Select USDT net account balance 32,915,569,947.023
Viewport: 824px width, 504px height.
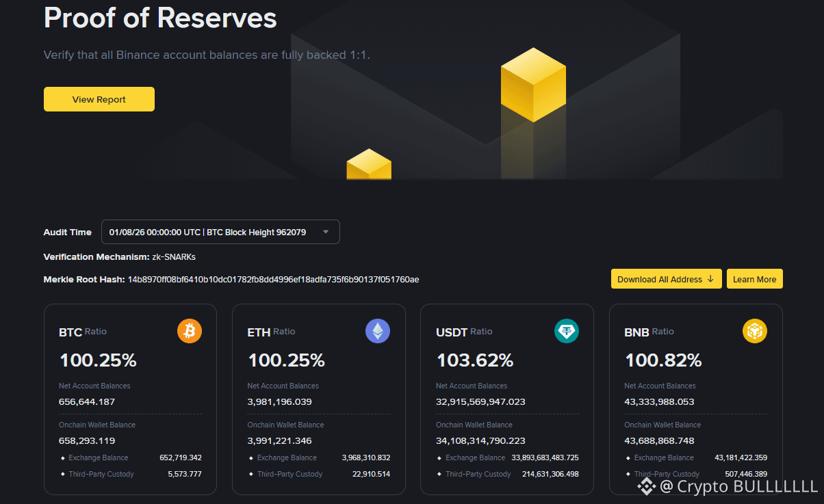[480, 401]
